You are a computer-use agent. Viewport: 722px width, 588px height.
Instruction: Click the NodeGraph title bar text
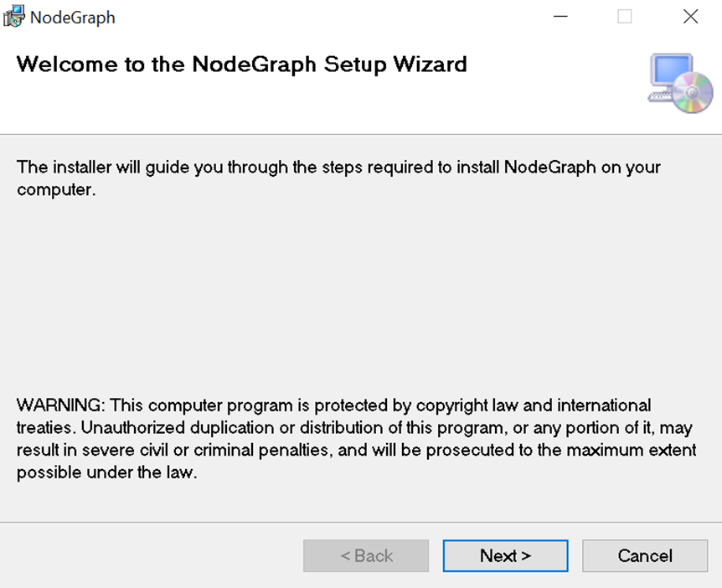pyautogui.click(x=73, y=18)
